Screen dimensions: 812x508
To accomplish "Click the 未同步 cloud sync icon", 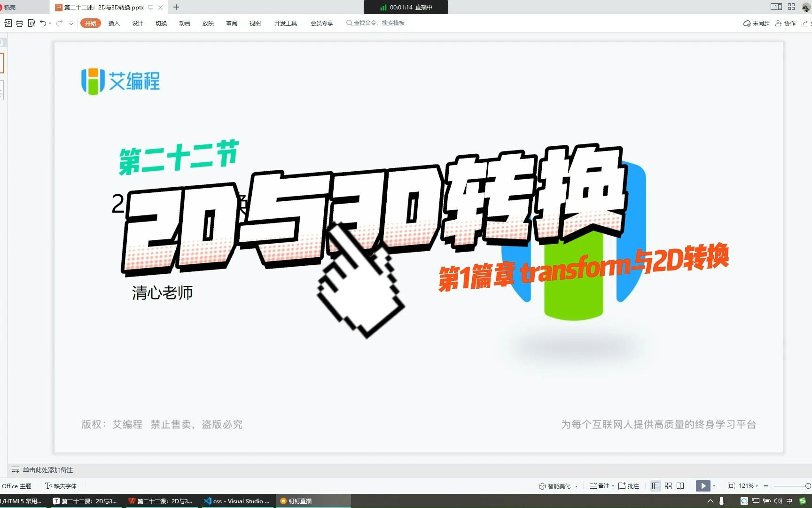I will click(756, 23).
